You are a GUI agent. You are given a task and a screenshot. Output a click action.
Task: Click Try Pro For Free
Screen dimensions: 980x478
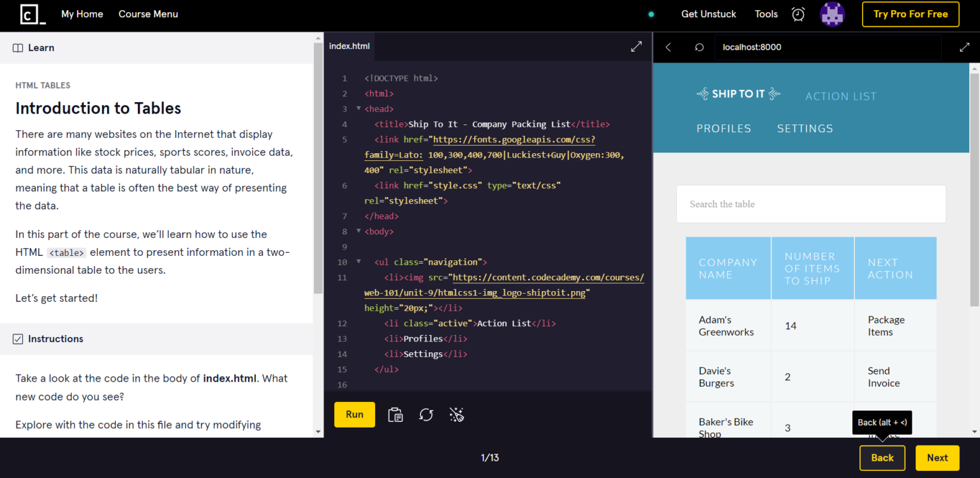pyautogui.click(x=910, y=13)
